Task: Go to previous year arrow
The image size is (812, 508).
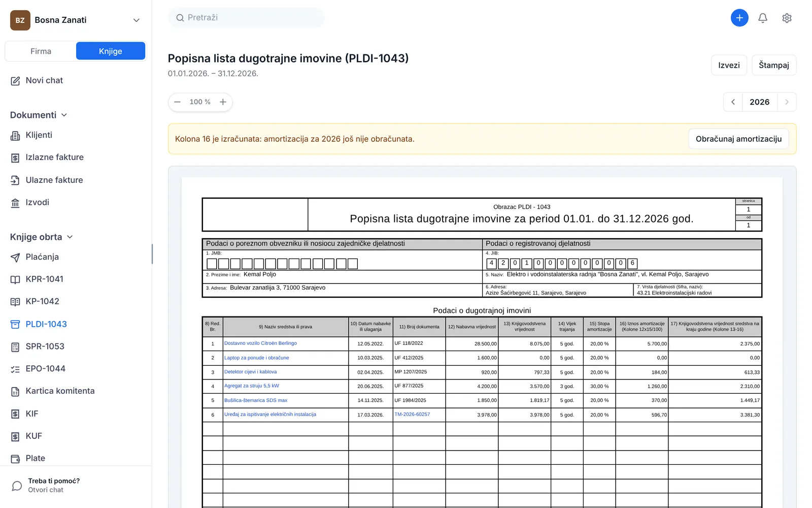Action: point(733,102)
